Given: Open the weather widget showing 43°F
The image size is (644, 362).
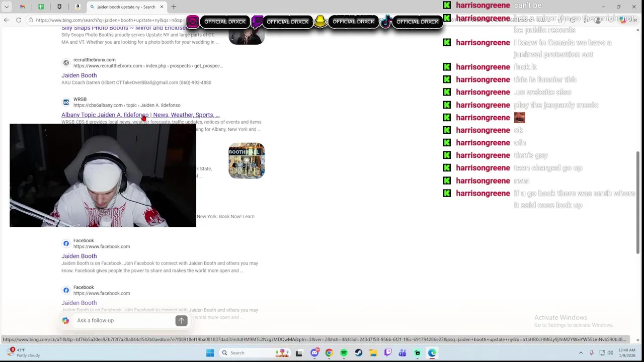Looking at the screenshot, I should point(23,352).
